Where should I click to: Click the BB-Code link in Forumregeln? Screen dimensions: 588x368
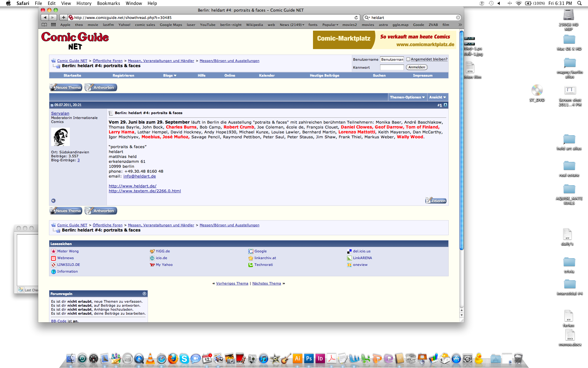(x=59, y=321)
